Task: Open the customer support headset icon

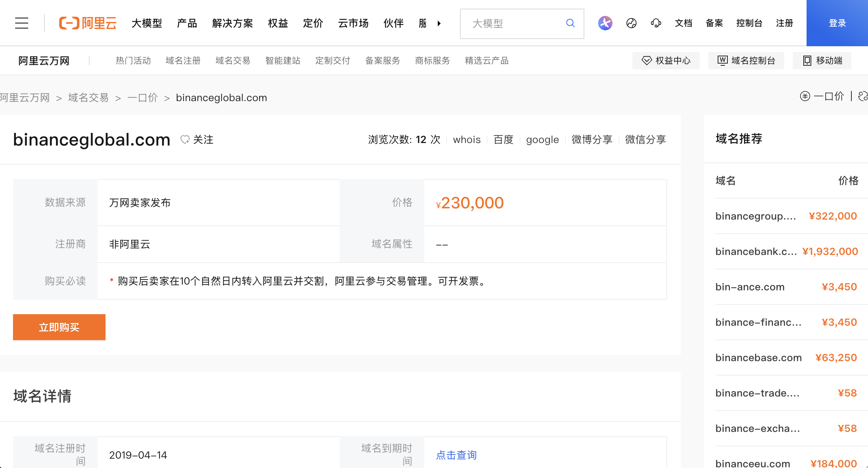Action: [x=656, y=23]
